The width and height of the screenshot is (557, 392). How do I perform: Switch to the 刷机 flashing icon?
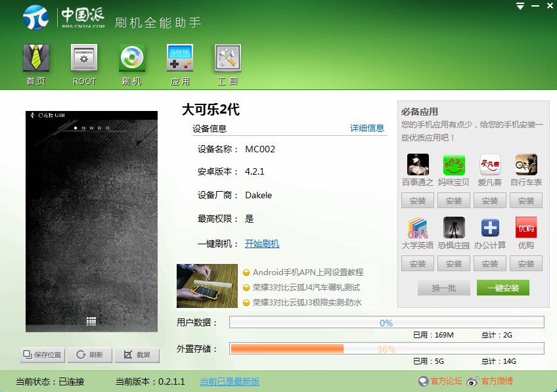pos(132,58)
